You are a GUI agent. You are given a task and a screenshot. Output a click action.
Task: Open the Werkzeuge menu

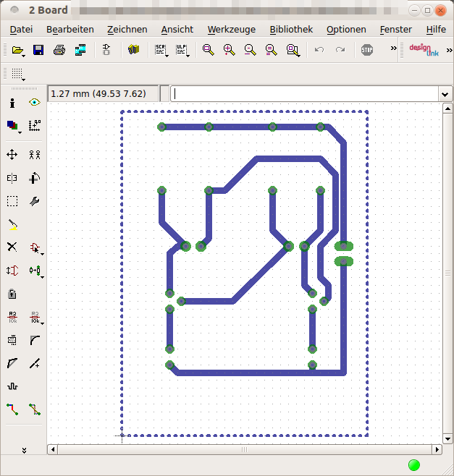coord(230,29)
